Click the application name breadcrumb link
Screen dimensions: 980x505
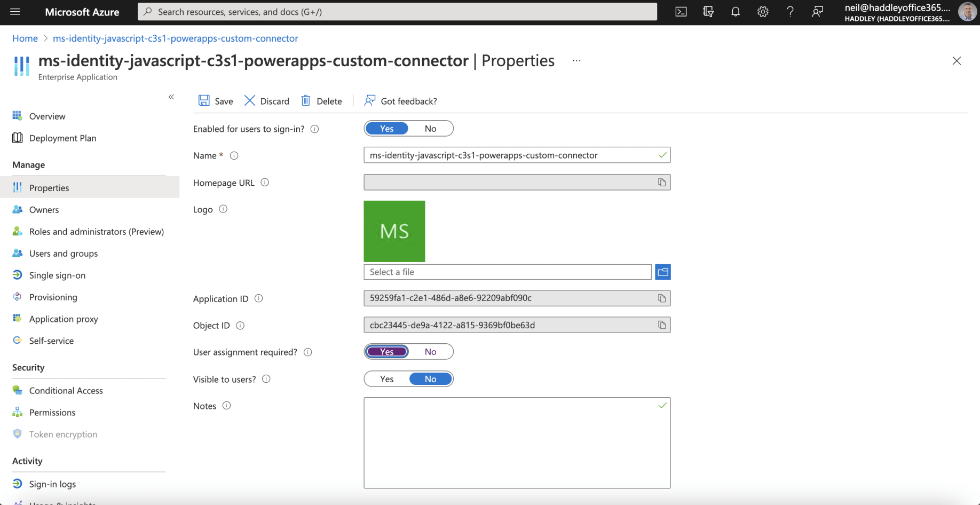176,38
